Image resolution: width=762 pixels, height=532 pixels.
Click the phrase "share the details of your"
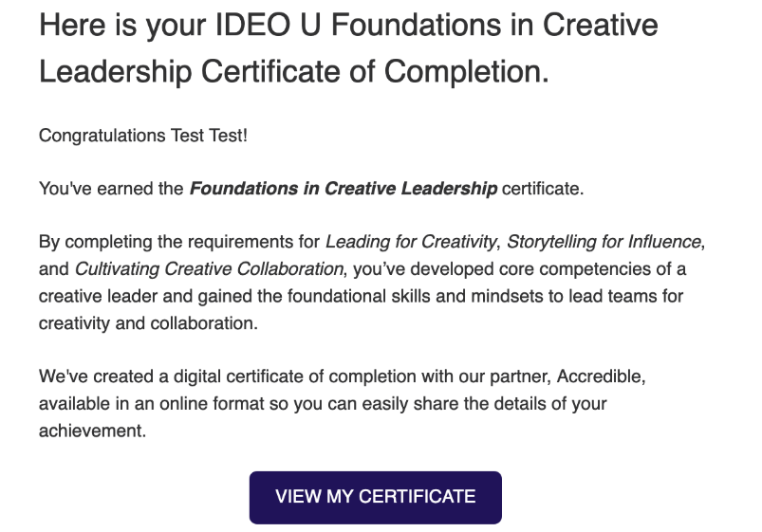point(513,403)
